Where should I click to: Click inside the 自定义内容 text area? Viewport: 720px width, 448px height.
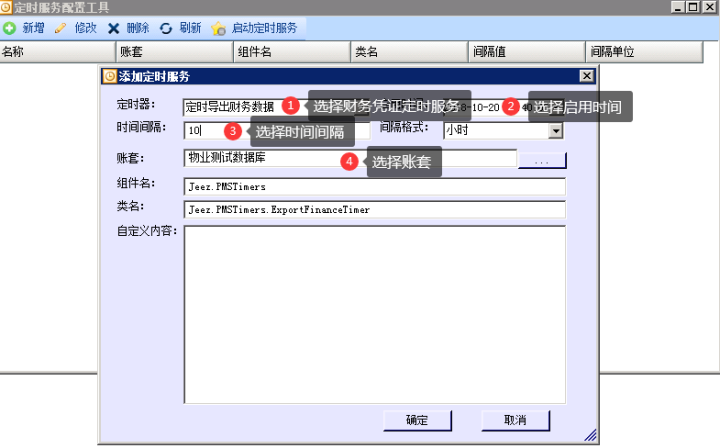(375, 315)
